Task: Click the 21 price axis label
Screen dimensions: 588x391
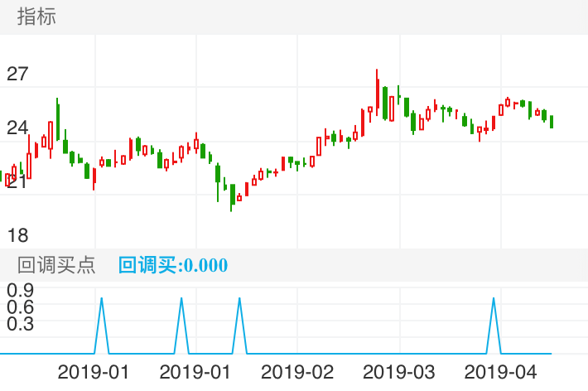Action: [x=17, y=181]
